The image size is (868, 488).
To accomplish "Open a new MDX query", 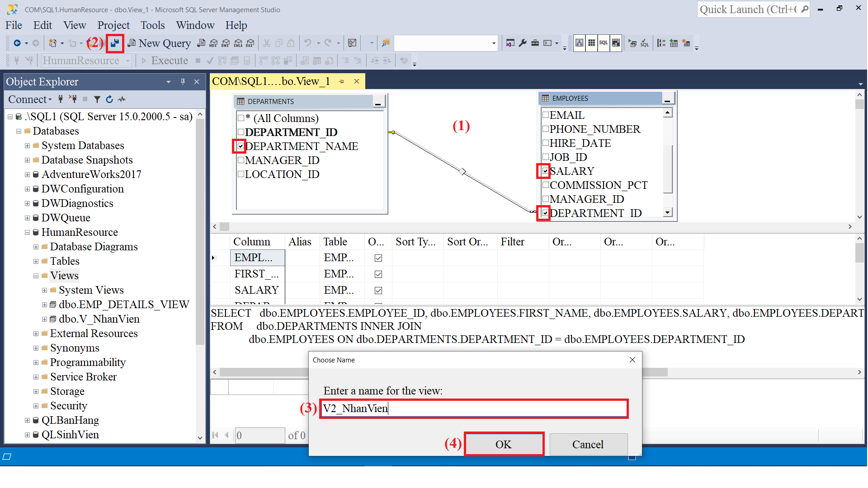I will (213, 43).
